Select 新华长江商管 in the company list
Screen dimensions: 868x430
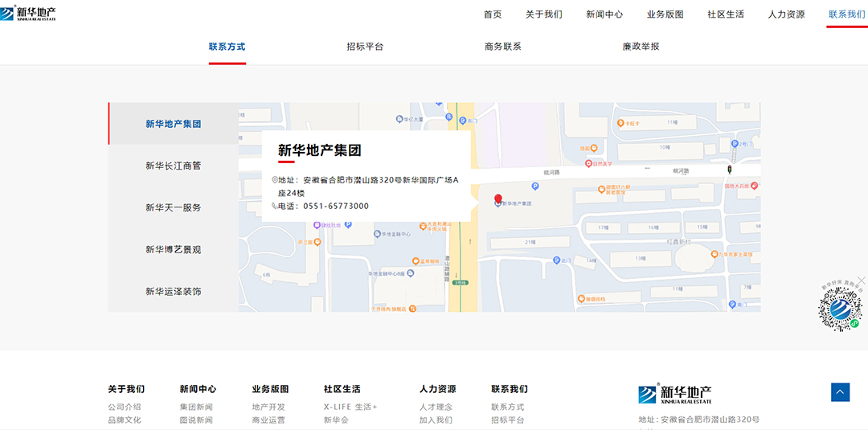(173, 166)
